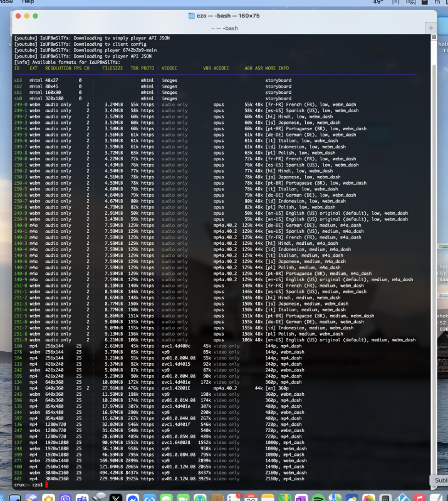Click filesize "2.91MiB" for format 249-9
The height and width of the screenshot is (501, 448).
(x=114, y=214)
